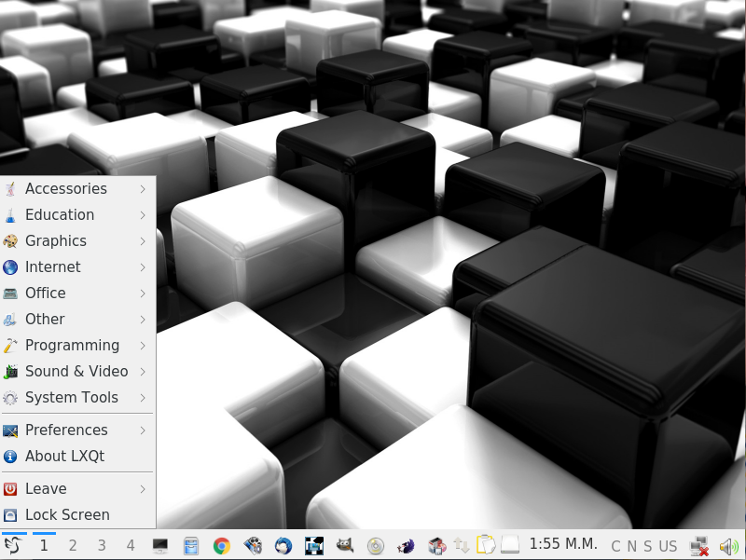Viewport: 746px width, 560px height.
Task: Click the disconnected network tray icon
Action: point(698,546)
